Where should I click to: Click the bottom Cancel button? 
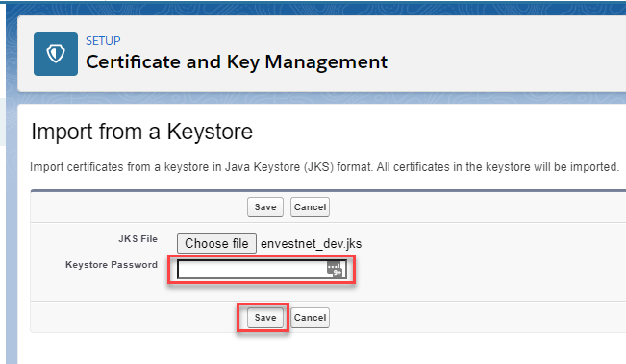(x=310, y=317)
